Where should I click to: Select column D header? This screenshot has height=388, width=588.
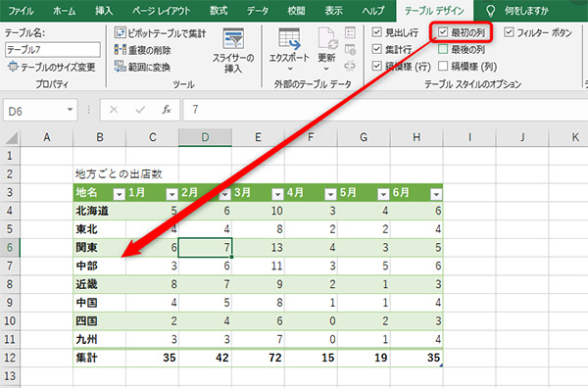[x=205, y=137]
